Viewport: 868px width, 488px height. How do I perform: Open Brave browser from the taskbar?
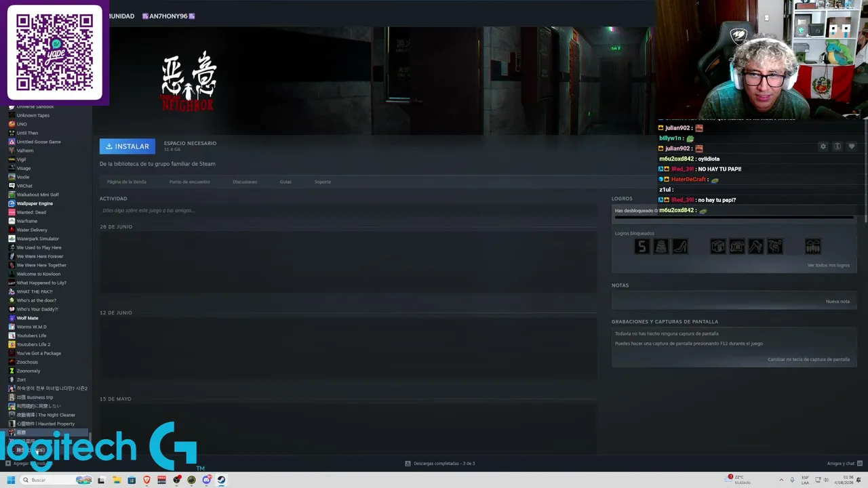pyautogui.click(x=146, y=480)
